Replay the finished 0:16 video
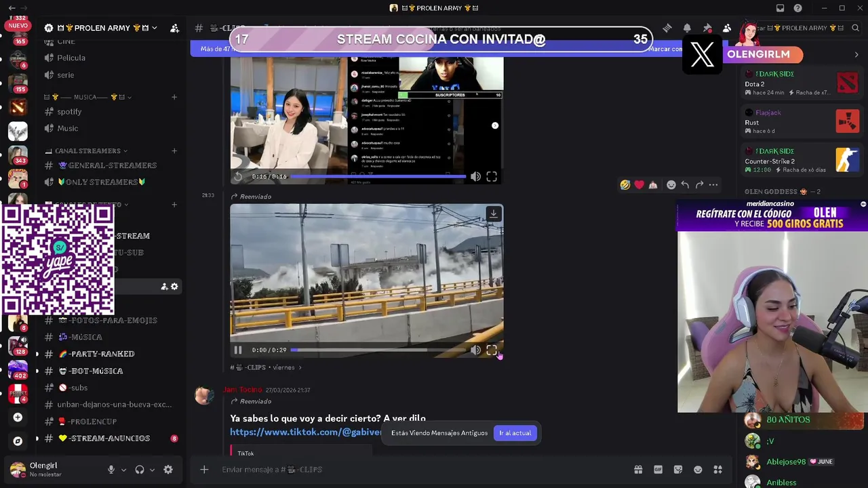The width and height of the screenshot is (868, 488). (238, 176)
